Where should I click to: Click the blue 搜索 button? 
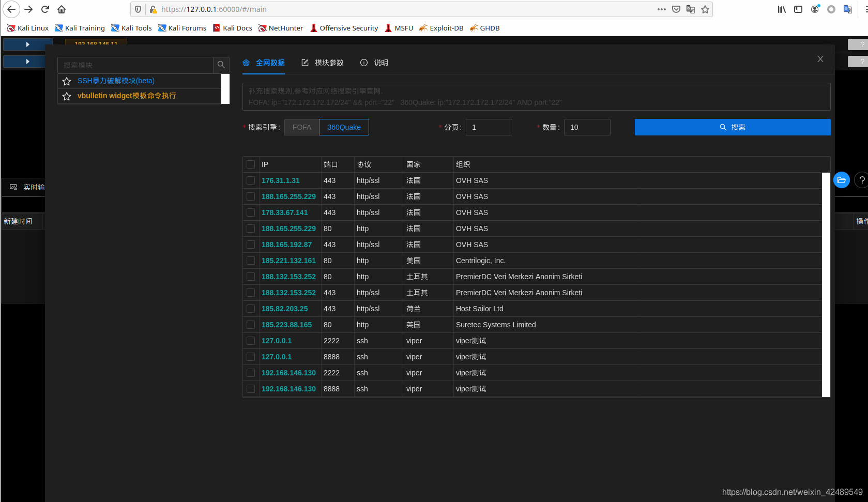733,127
